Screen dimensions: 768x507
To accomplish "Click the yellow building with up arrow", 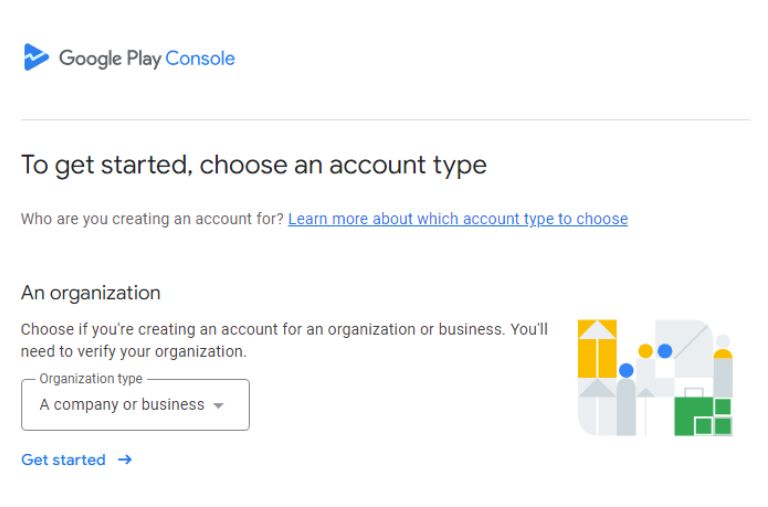I will pyautogui.click(x=597, y=349).
